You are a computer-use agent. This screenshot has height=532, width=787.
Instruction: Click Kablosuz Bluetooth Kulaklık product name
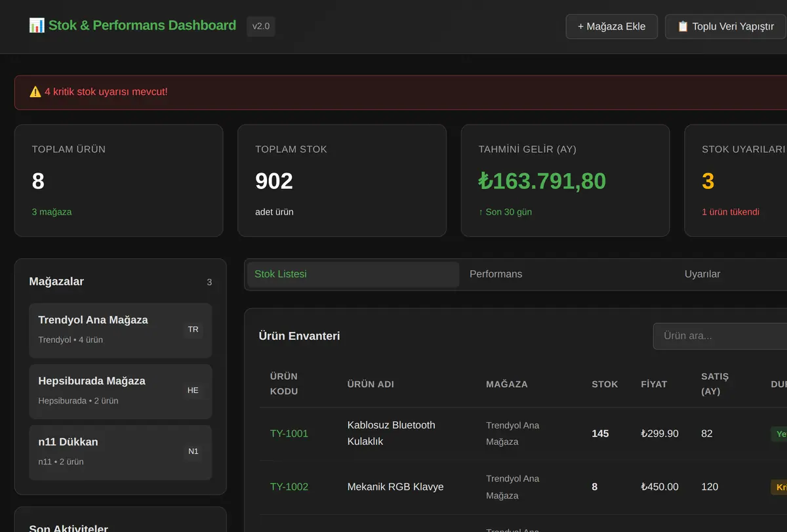click(392, 433)
